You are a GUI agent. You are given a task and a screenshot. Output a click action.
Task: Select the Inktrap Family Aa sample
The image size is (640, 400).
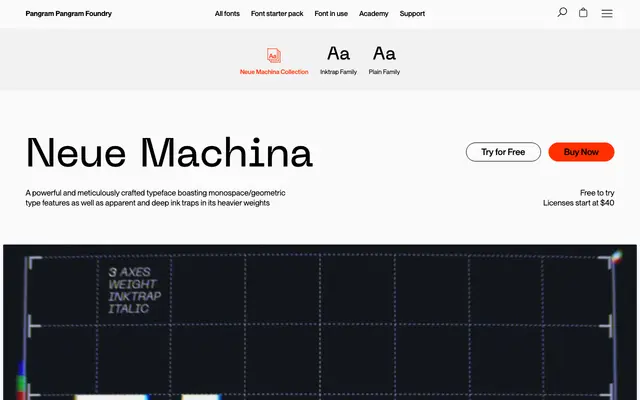click(x=338, y=53)
